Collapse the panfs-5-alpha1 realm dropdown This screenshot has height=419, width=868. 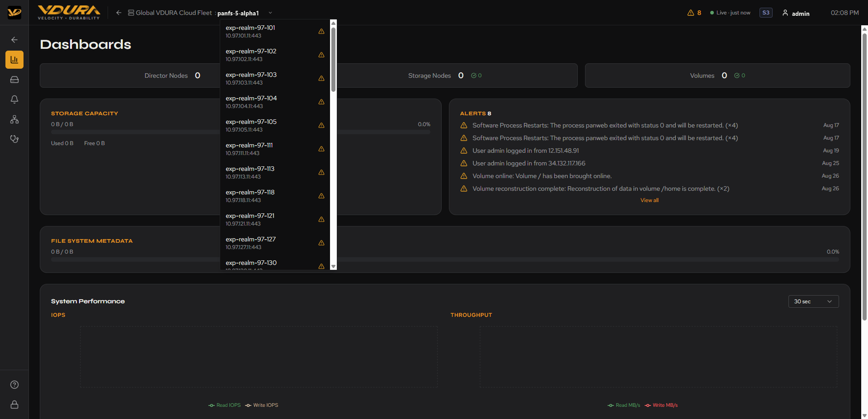pos(270,13)
